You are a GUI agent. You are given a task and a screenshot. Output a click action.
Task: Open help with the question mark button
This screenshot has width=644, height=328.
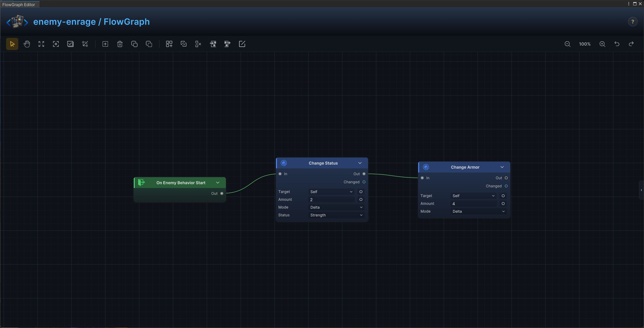click(632, 22)
